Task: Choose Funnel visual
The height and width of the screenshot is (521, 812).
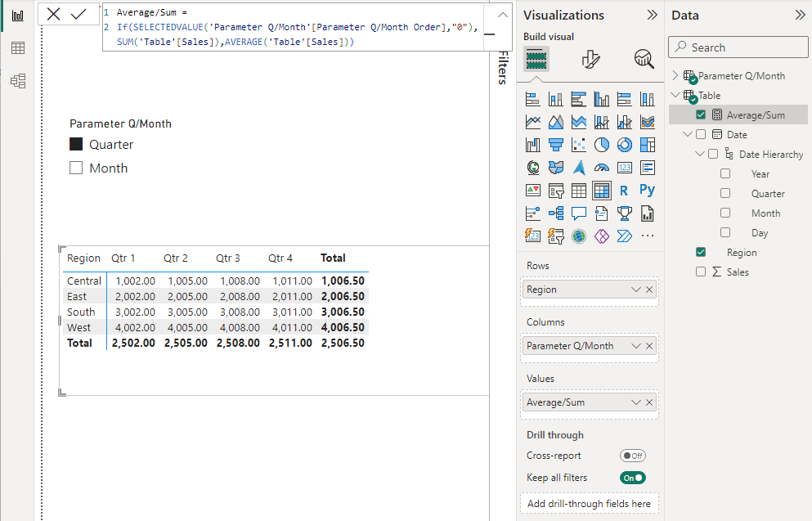Action: [556, 145]
